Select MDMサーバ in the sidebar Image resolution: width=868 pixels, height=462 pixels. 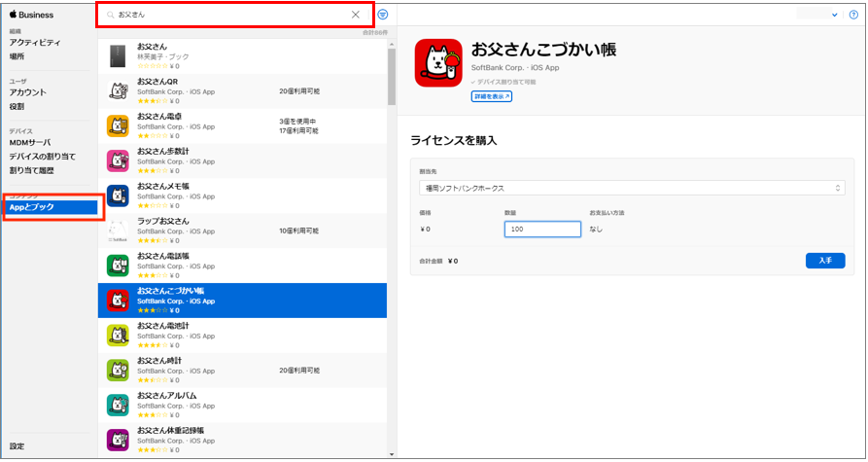click(30, 143)
